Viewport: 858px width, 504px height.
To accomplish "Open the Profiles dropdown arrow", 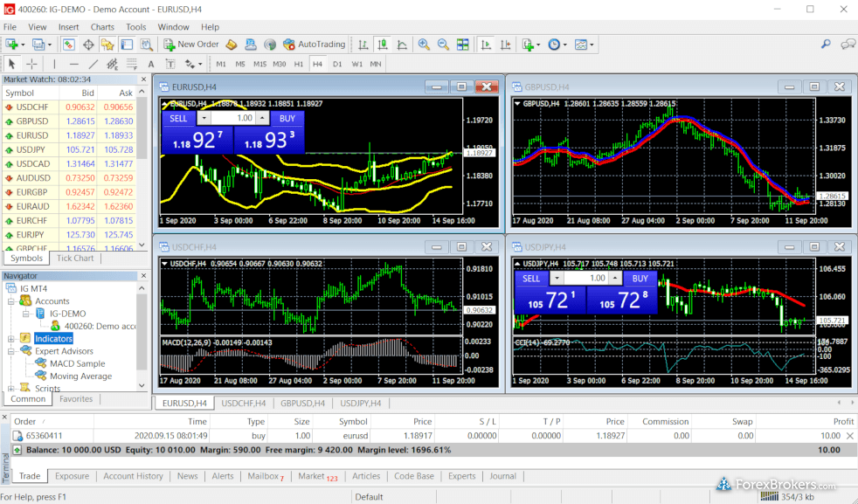I will (50, 45).
